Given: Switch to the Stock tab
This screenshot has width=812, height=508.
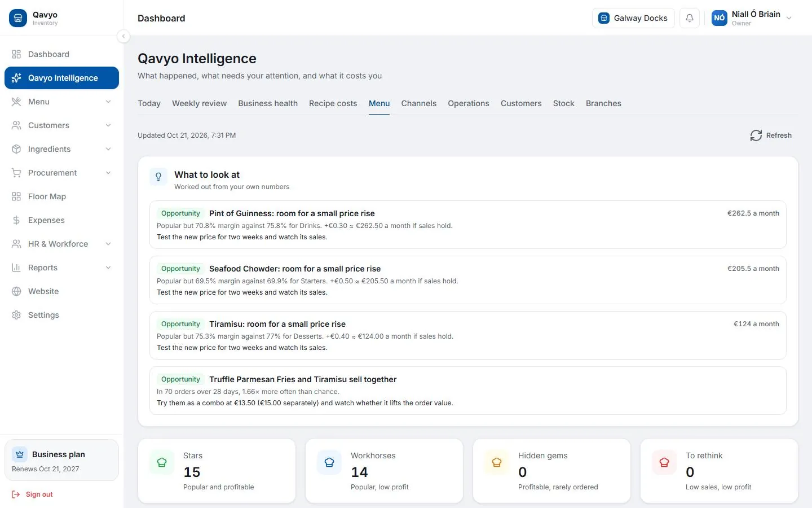Looking at the screenshot, I should 563,103.
